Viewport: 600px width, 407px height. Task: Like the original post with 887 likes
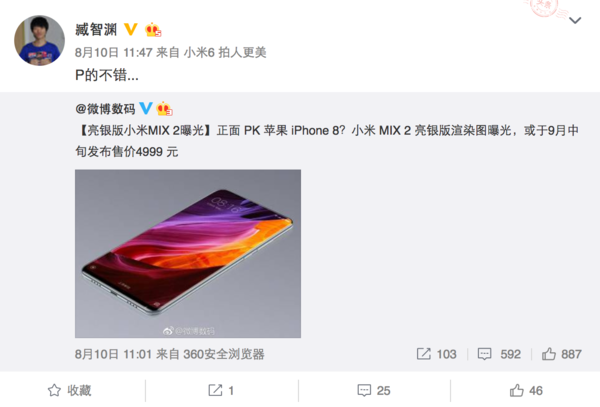click(x=562, y=354)
